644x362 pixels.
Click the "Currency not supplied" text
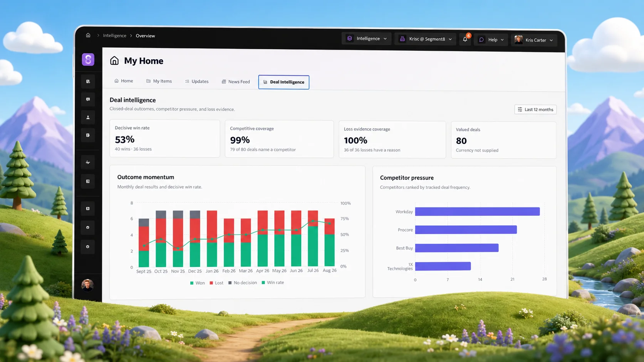(477, 150)
